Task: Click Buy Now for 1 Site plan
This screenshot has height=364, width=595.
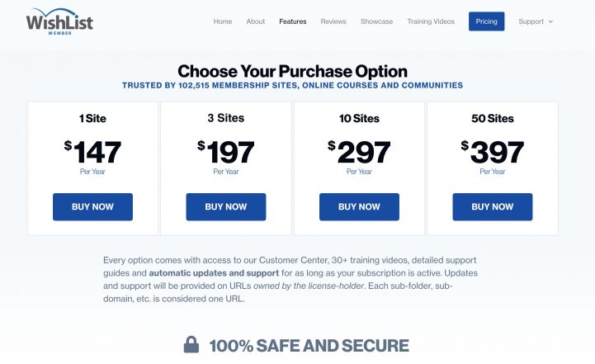Action: [92, 207]
